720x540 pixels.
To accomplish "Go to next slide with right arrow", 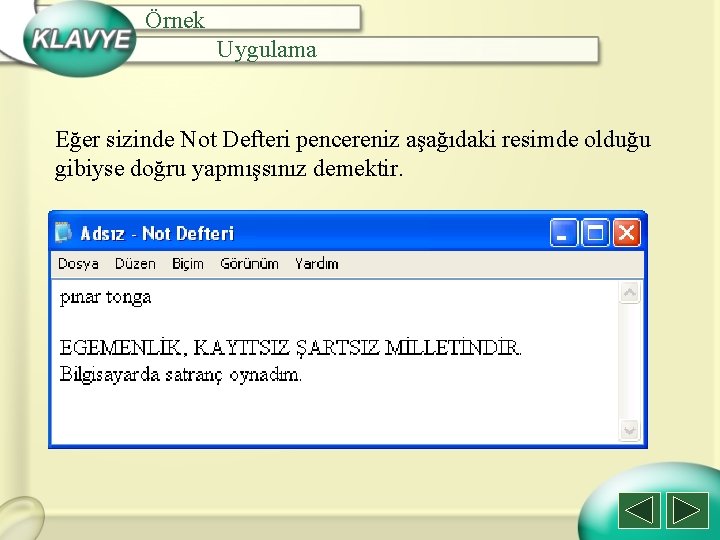I will tap(687, 511).
